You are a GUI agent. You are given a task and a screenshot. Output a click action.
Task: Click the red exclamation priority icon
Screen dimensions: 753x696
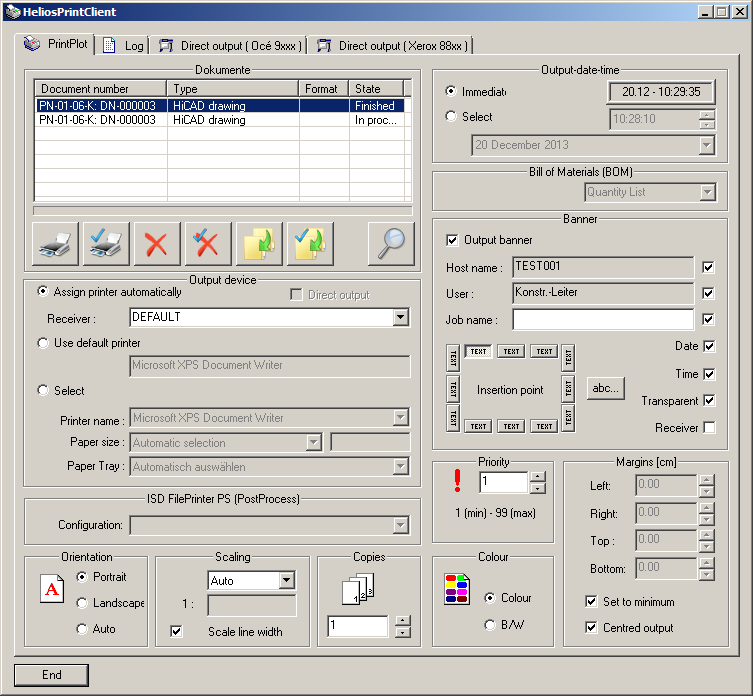point(457,480)
